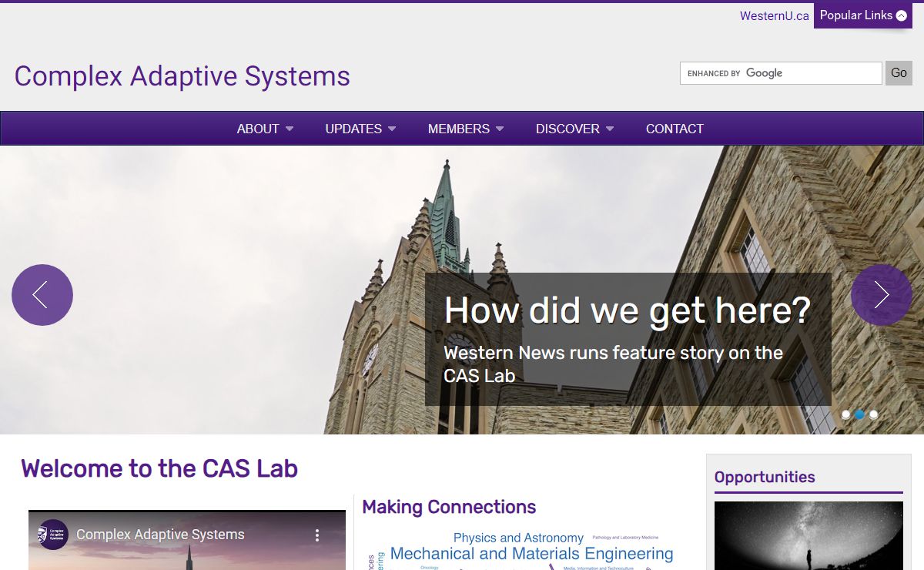Select the second carousel slide dot
The height and width of the screenshot is (570, 924).
(x=859, y=414)
